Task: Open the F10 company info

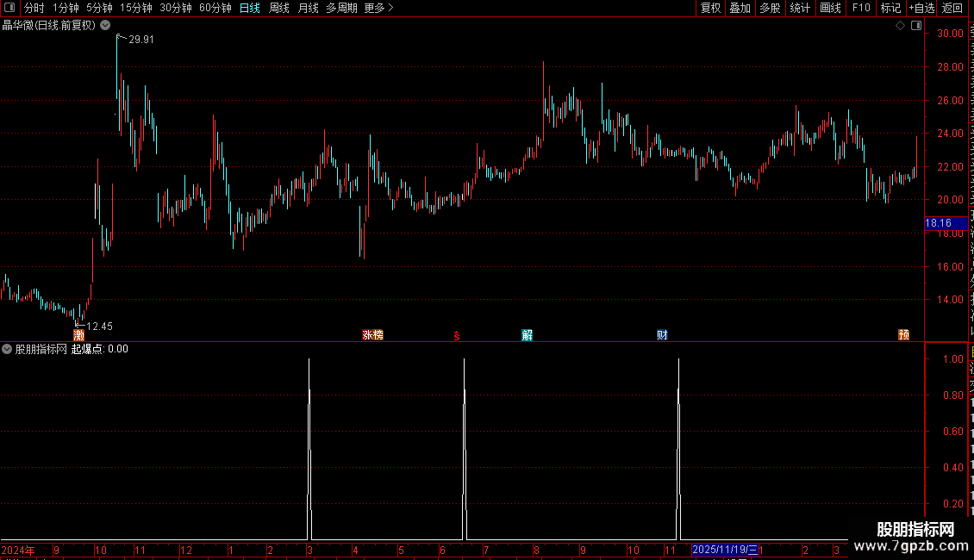Action: pos(861,8)
